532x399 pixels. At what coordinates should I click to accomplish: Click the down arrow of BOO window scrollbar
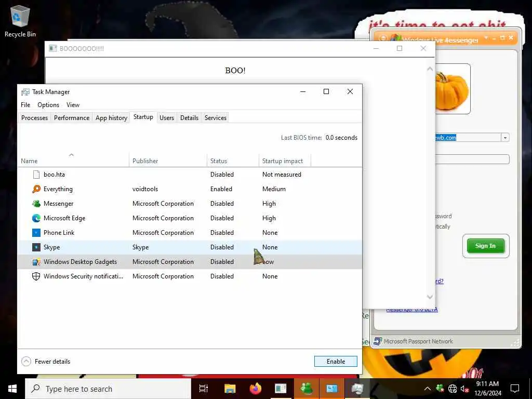(x=430, y=297)
